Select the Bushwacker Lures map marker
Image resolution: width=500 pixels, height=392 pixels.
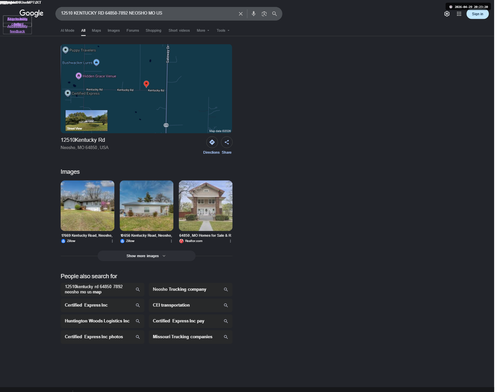point(96,62)
